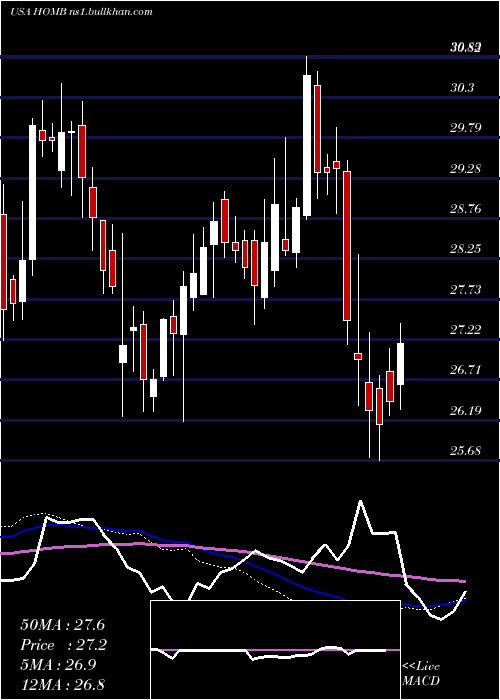Click the Live MACD label

421,673
